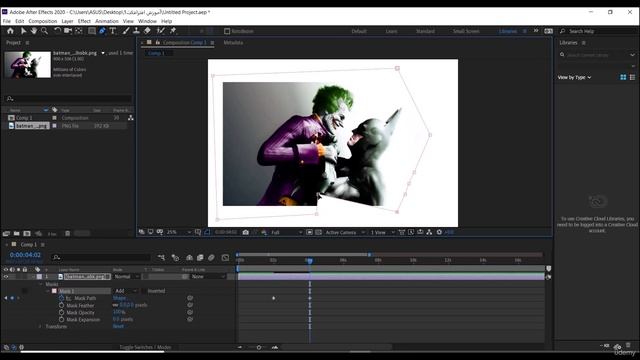Collapse the Masks group
Screen dimensions: 640x360
(x=40, y=284)
